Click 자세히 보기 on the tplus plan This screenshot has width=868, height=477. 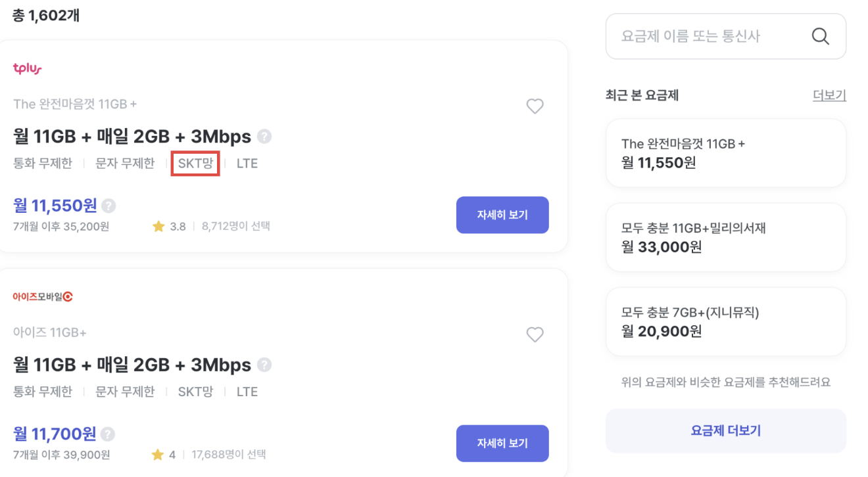pyautogui.click(x=502, y=215)
